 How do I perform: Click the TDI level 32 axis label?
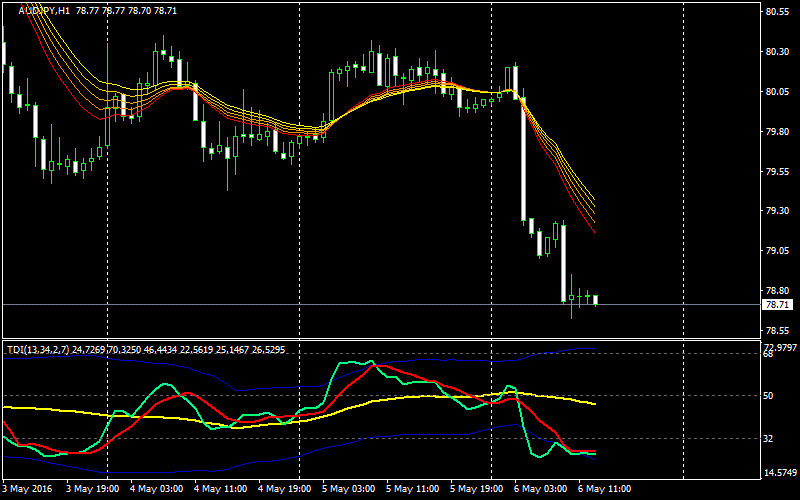click(769, 438)
